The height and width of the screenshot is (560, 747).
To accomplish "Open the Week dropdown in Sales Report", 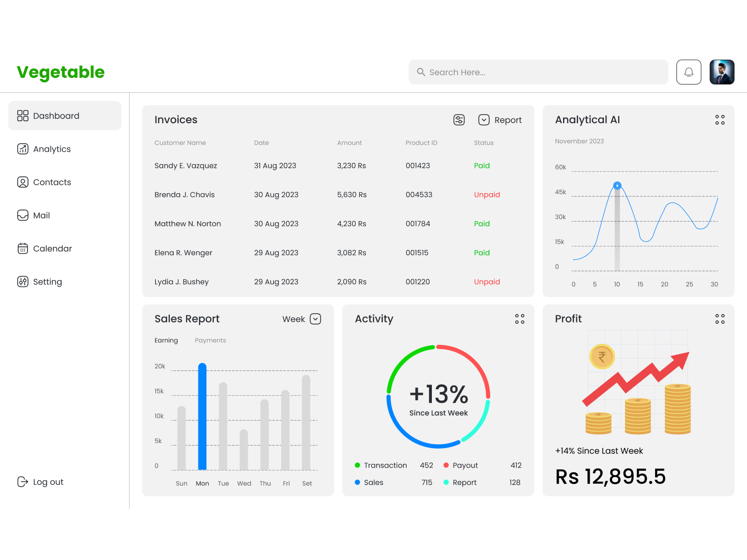I will (x=315, y=319).
